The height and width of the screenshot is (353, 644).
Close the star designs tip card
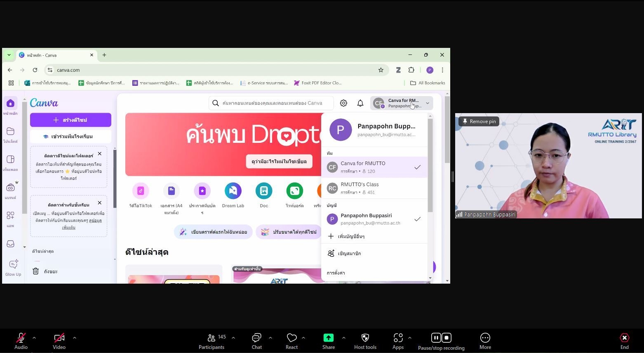[99, 154]
